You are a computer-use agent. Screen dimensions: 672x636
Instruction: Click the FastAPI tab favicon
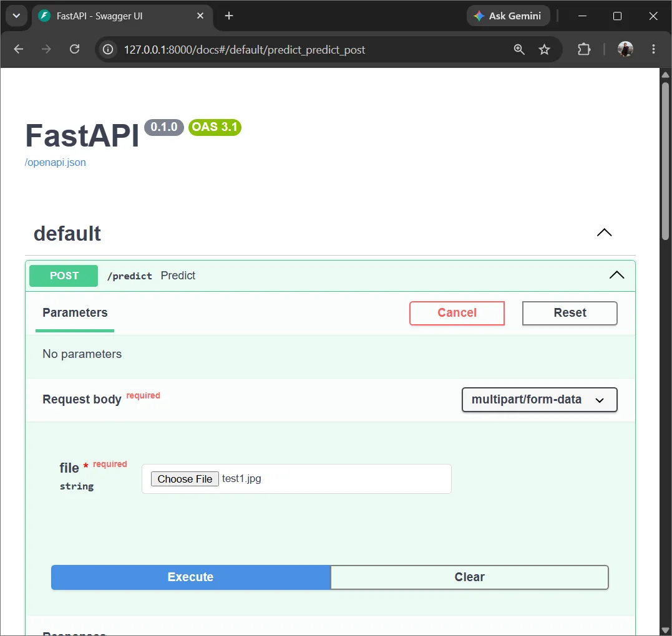tap(44, 16)
